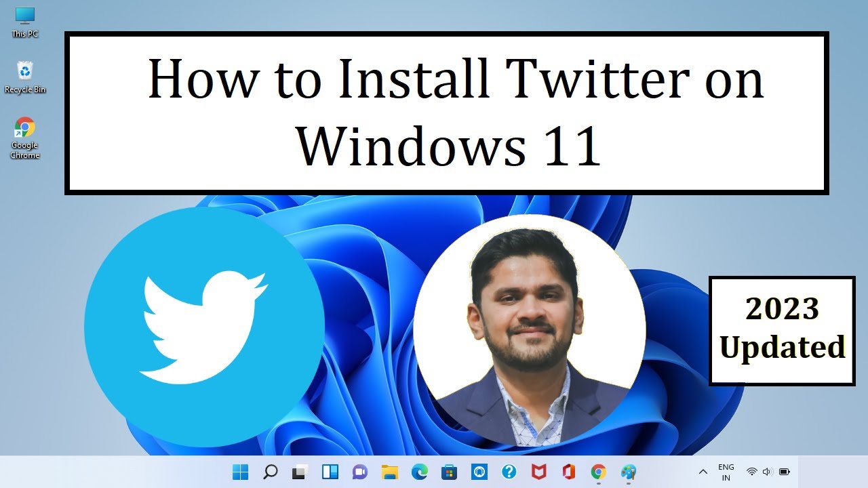
Task: Open the volume speaker tray icon
Action: click(x=768, y=472)
